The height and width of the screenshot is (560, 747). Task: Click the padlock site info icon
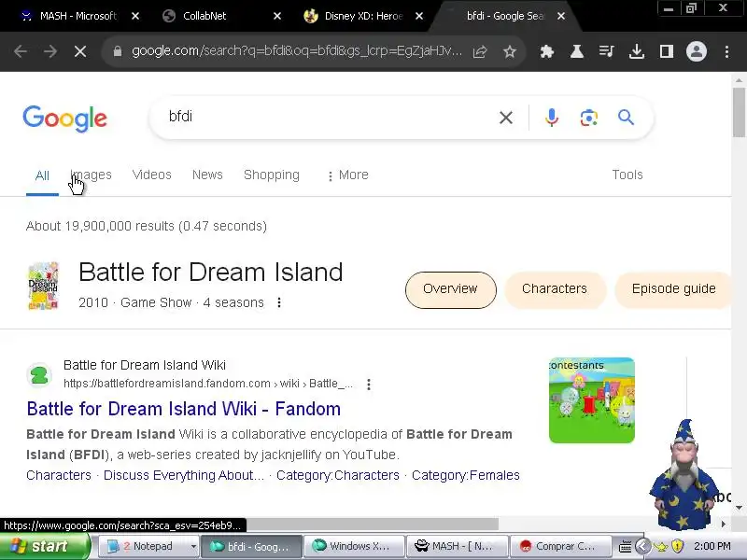click(118, 51)
